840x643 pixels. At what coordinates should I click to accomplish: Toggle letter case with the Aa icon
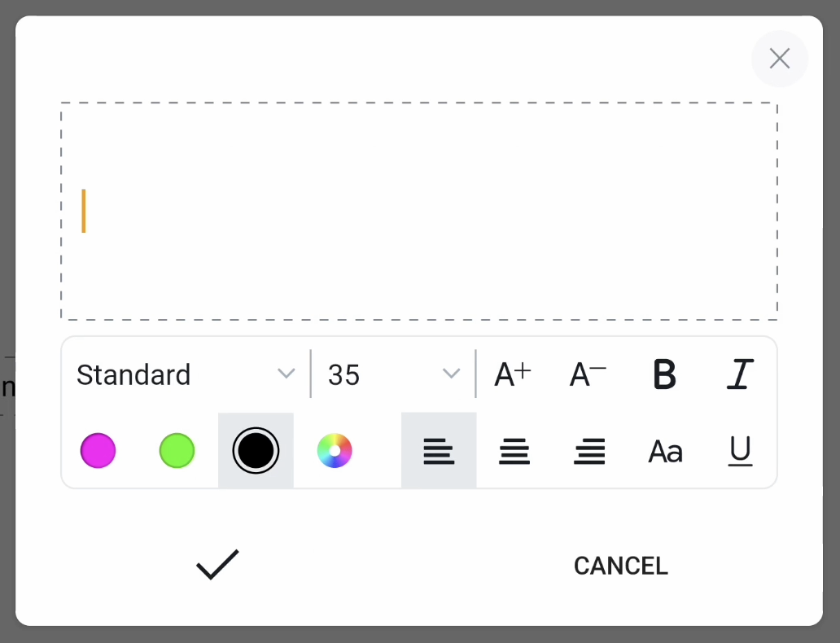[x=665, y=451]
